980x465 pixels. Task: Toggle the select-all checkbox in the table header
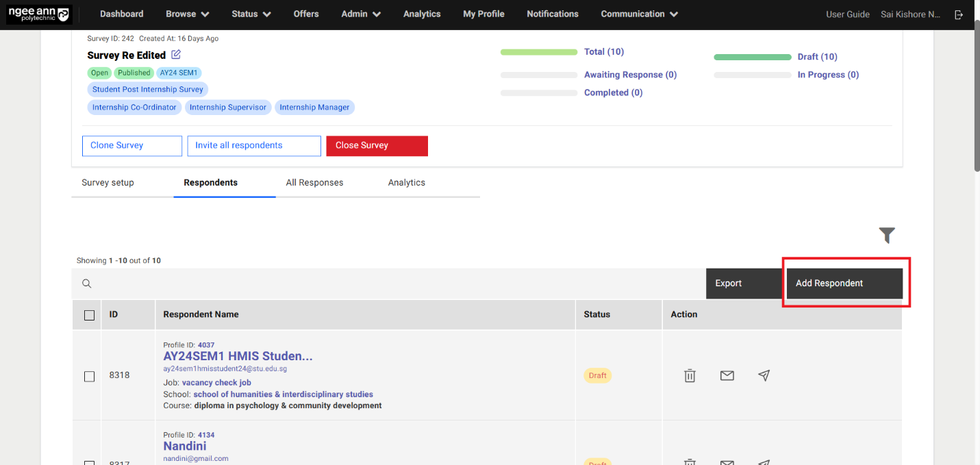click(89, 315)
